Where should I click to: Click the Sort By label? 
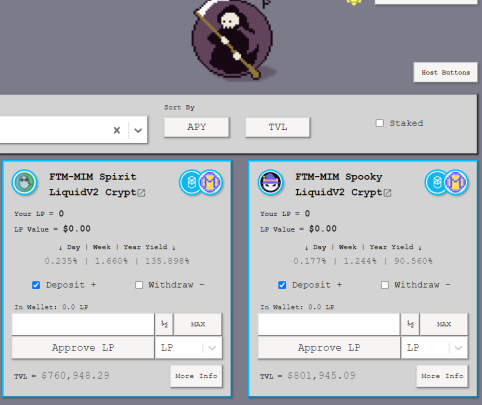tap(179, 107)
